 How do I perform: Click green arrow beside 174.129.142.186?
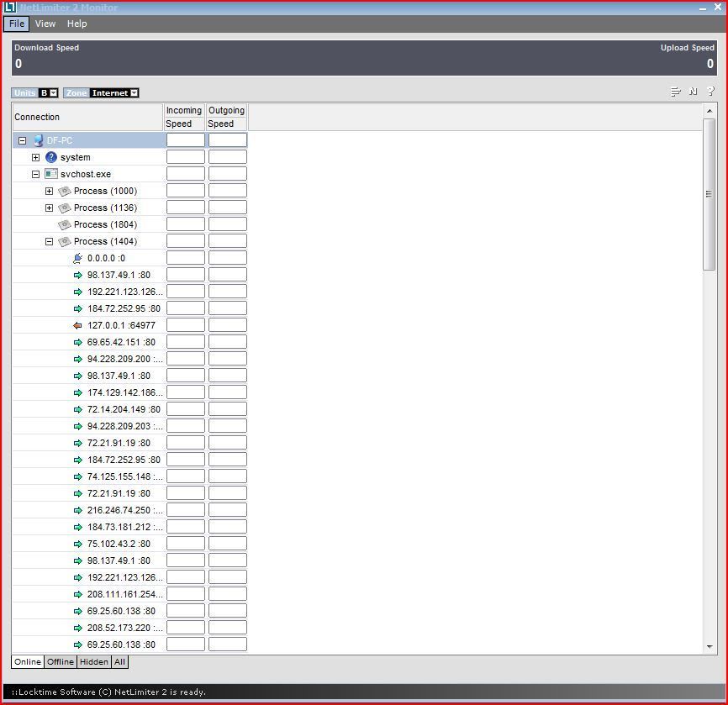77,392
